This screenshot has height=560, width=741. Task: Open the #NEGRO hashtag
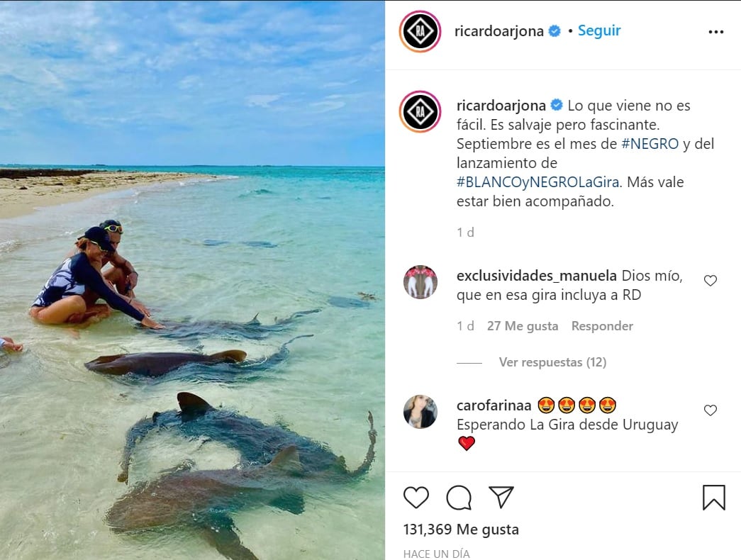(650, 144)
